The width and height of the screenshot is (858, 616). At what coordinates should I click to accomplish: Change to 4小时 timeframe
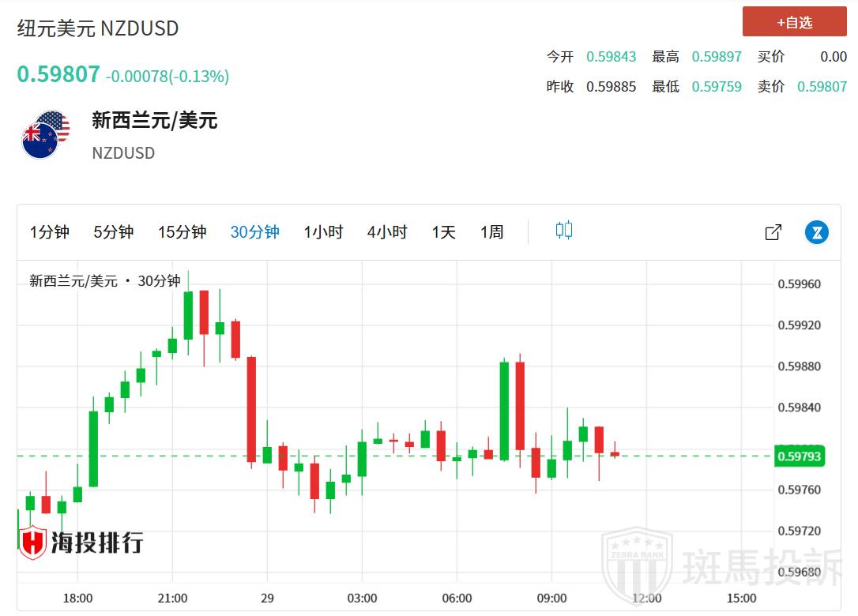386,232
